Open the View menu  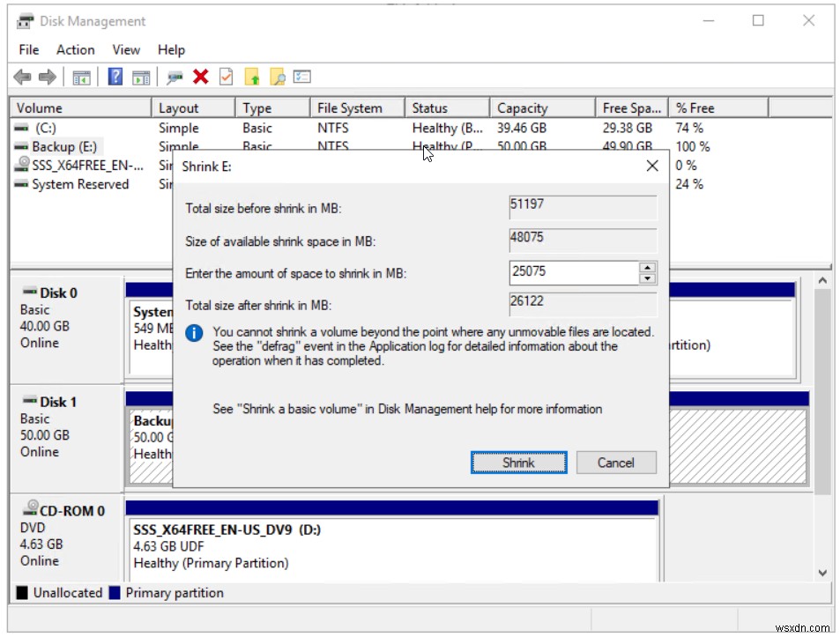[125, 49]
